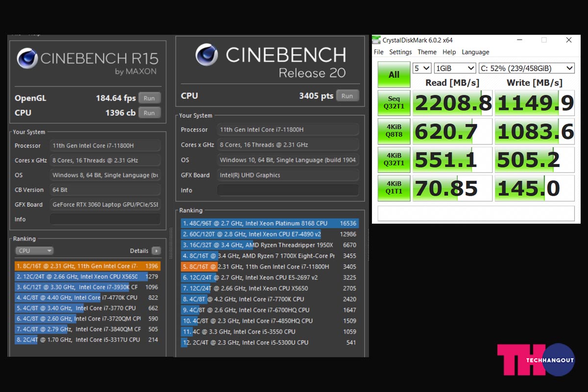Run the CPU test in Cinebench R20
The image size is (588, 392).
point(347,96)
